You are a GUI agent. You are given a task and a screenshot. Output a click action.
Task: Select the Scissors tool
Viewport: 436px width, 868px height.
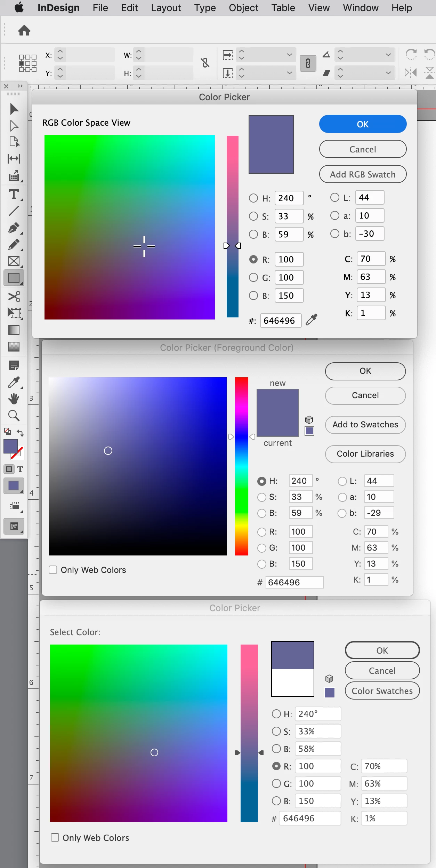pyautogui.click(x=14, y=296)
